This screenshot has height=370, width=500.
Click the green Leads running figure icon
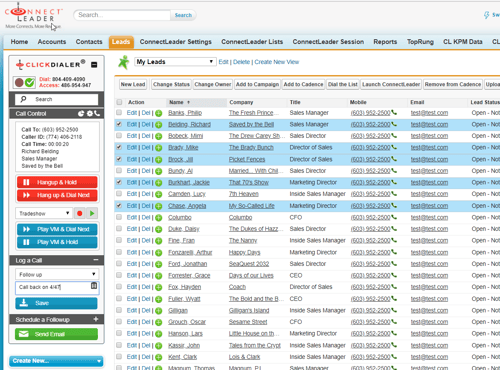coord(124,62)
